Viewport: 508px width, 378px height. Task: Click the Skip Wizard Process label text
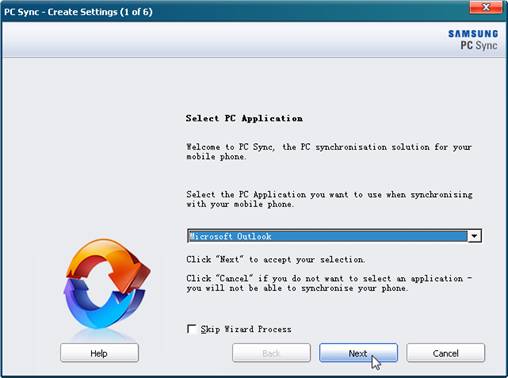(246, 329)
